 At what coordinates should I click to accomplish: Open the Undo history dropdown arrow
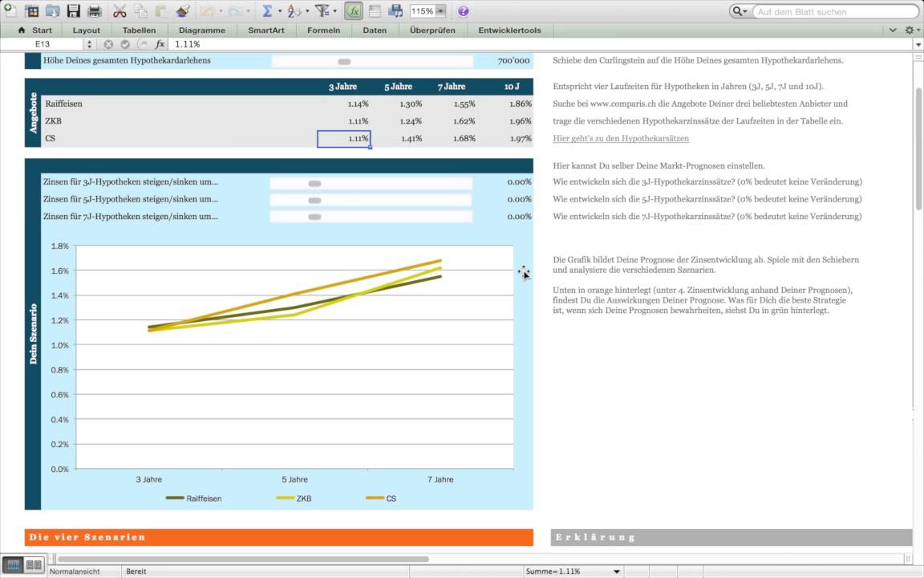click(x=221, y=11)
